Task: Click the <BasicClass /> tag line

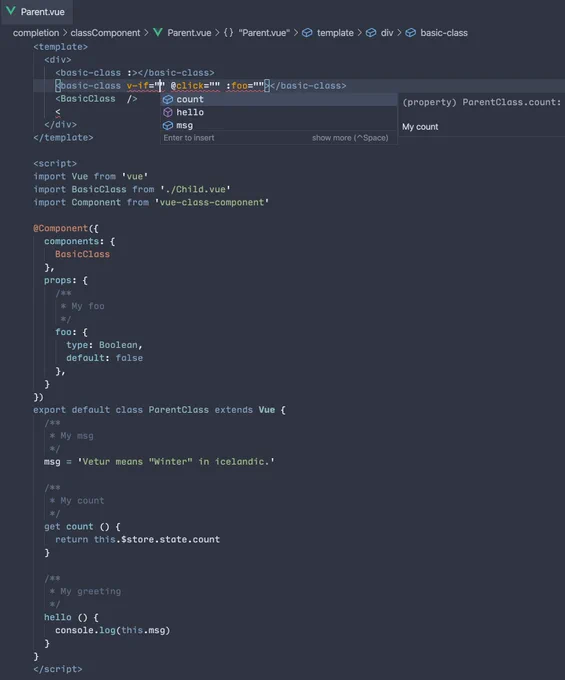Action: [96, 99]
